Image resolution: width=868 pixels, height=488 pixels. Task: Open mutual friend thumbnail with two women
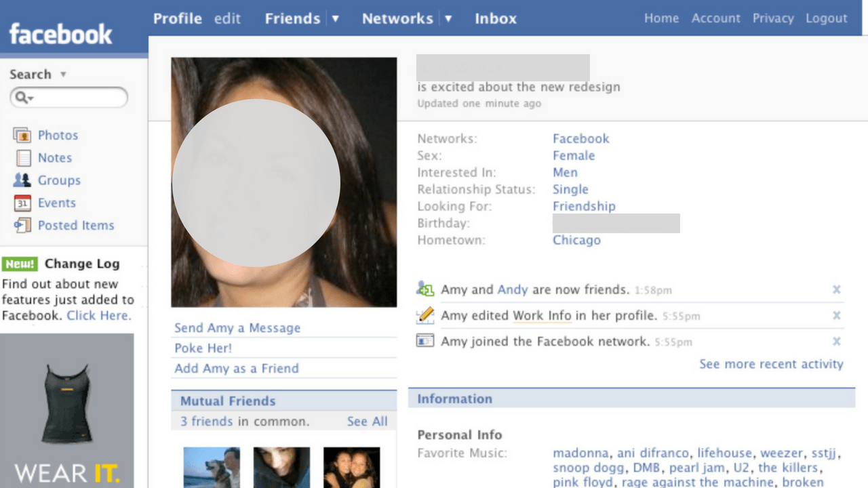click(351, 467)
